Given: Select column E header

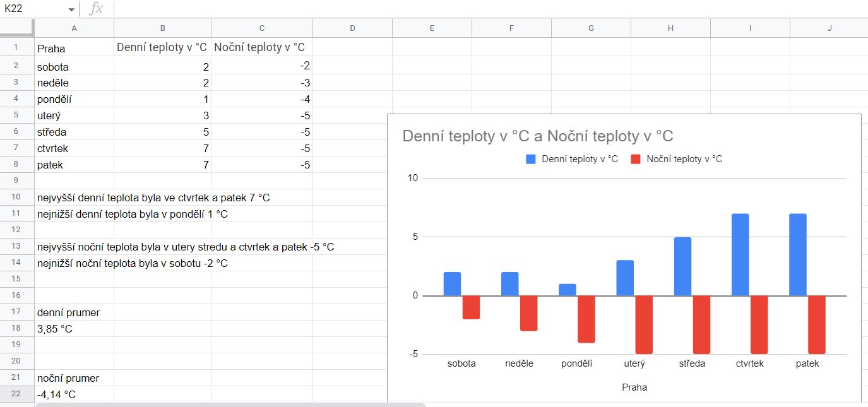Looking at the screenshot, I should (x=432, y=28).
